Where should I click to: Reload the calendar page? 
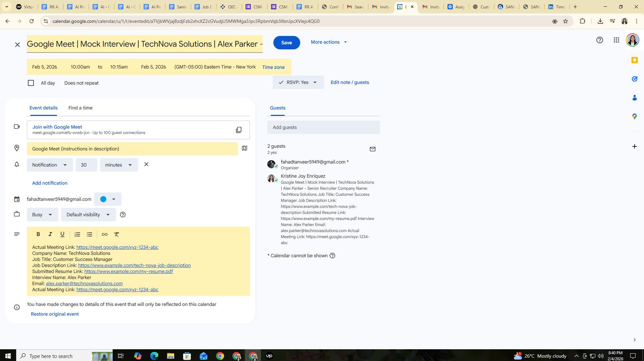point(32,21)
